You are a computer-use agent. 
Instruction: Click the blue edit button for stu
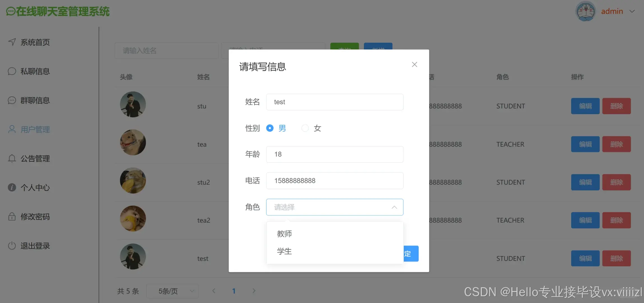point(585,106)
